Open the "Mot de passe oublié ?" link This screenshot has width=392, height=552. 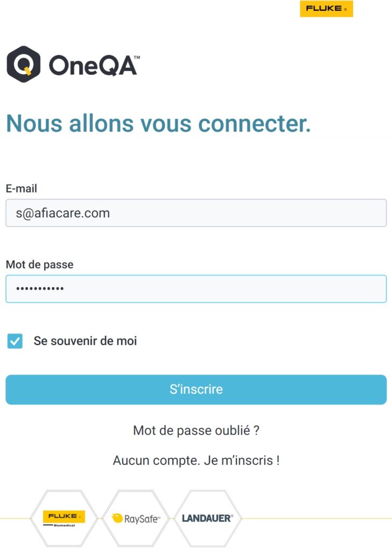click(196, 430)
